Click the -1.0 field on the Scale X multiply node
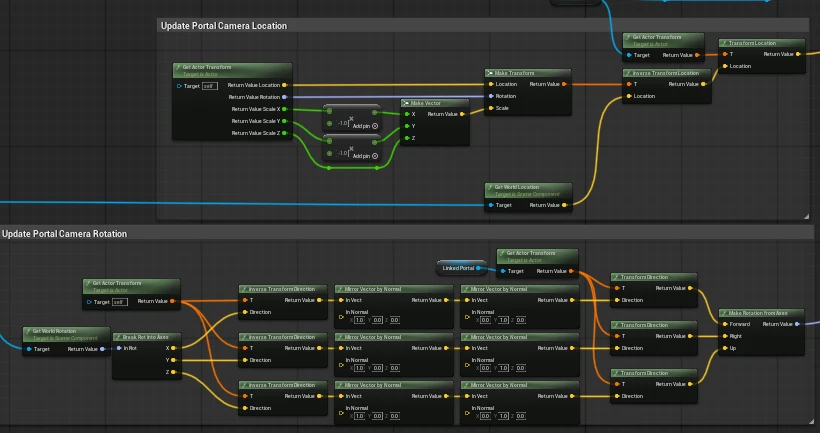The image size is (820, 433). coord(343,123)
